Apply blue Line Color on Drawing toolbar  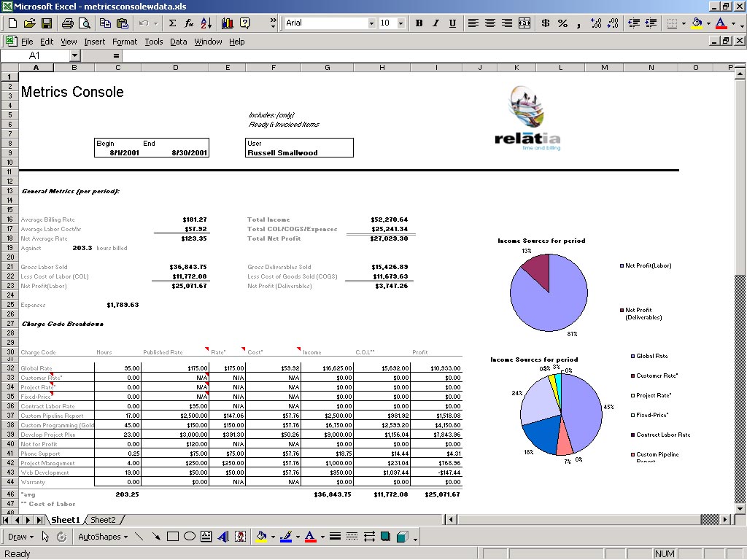[286, 537]
